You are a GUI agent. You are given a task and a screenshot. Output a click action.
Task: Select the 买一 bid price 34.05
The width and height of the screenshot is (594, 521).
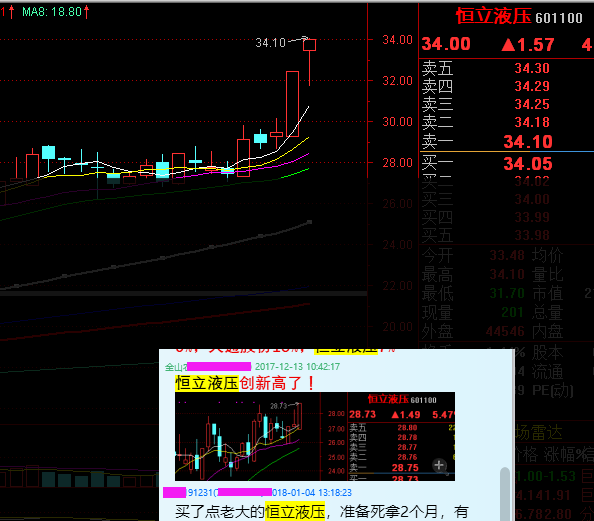528,164
